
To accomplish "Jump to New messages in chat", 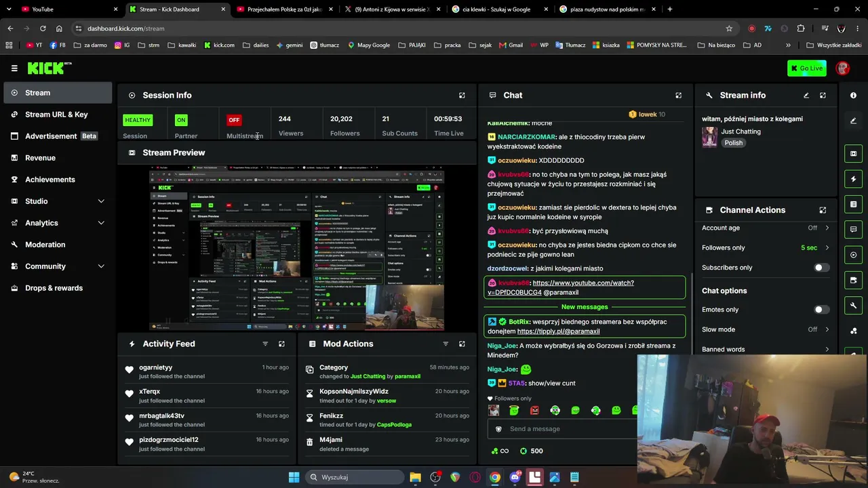I will [x=585, y=307].
